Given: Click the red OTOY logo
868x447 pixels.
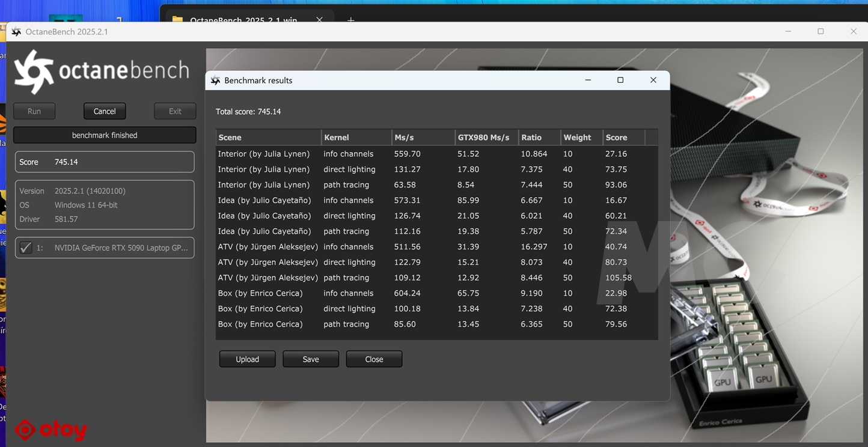Looking at the screenshot, I should coord(50,430).
